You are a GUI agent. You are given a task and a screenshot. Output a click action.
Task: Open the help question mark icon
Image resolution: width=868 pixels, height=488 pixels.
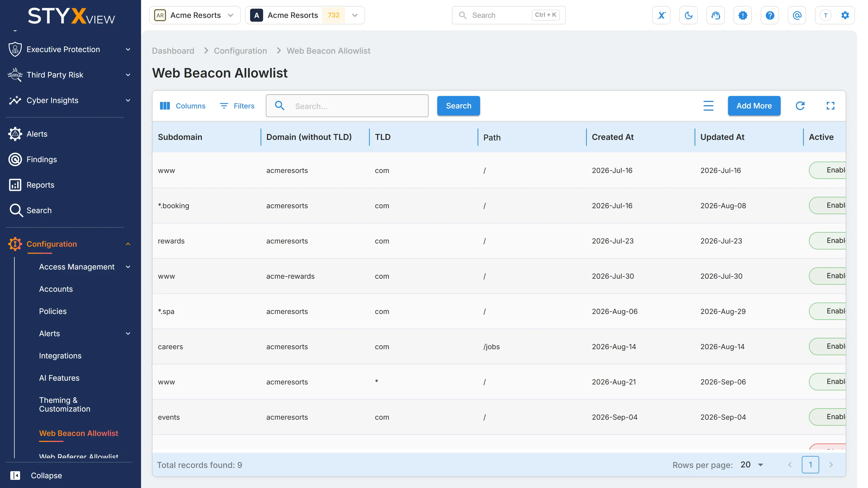(770, 15)
